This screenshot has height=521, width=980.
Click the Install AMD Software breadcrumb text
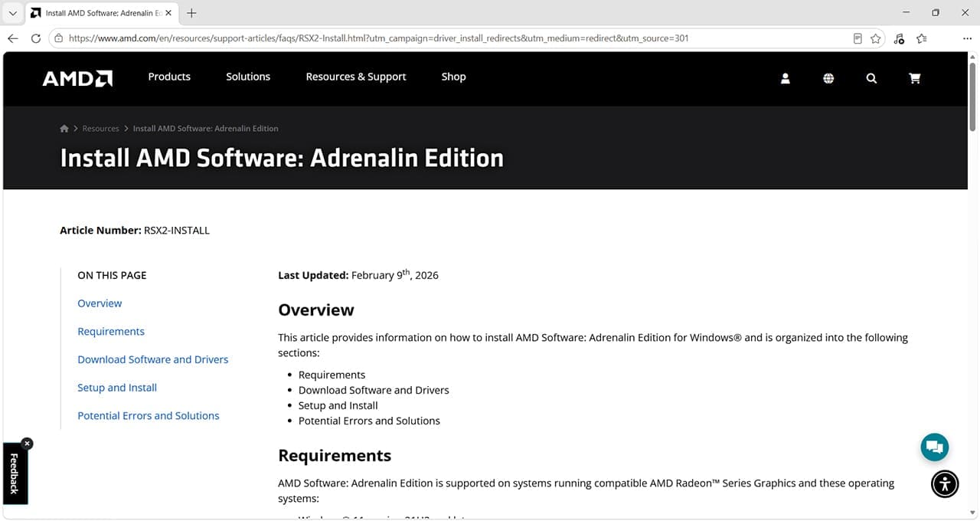coord(206,129)
